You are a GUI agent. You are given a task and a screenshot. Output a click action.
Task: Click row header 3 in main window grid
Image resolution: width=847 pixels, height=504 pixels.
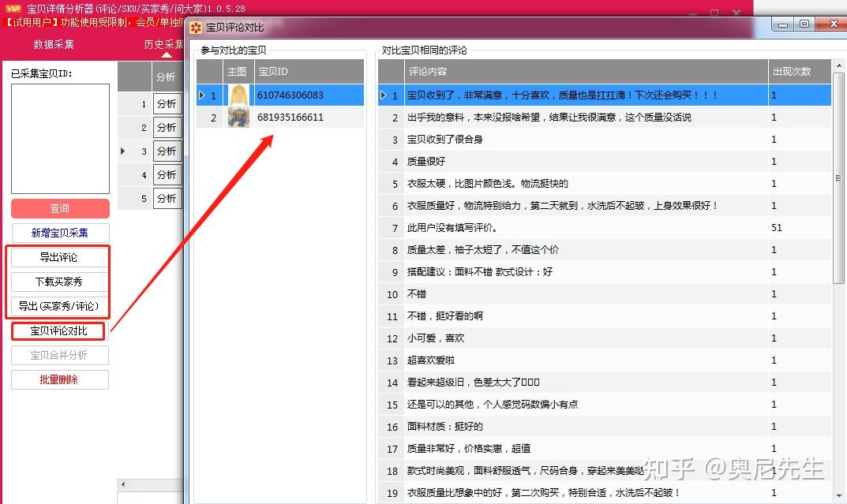point(134,151)
